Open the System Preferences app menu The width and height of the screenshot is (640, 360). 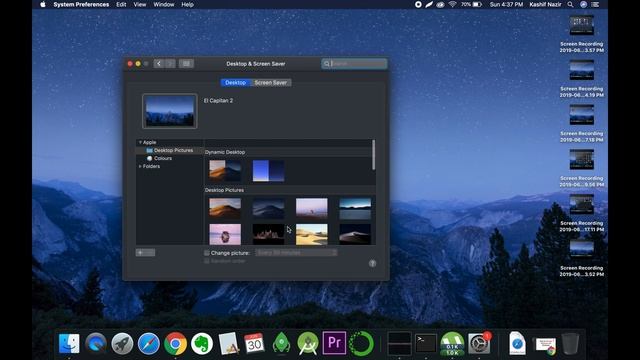[81, 4]
